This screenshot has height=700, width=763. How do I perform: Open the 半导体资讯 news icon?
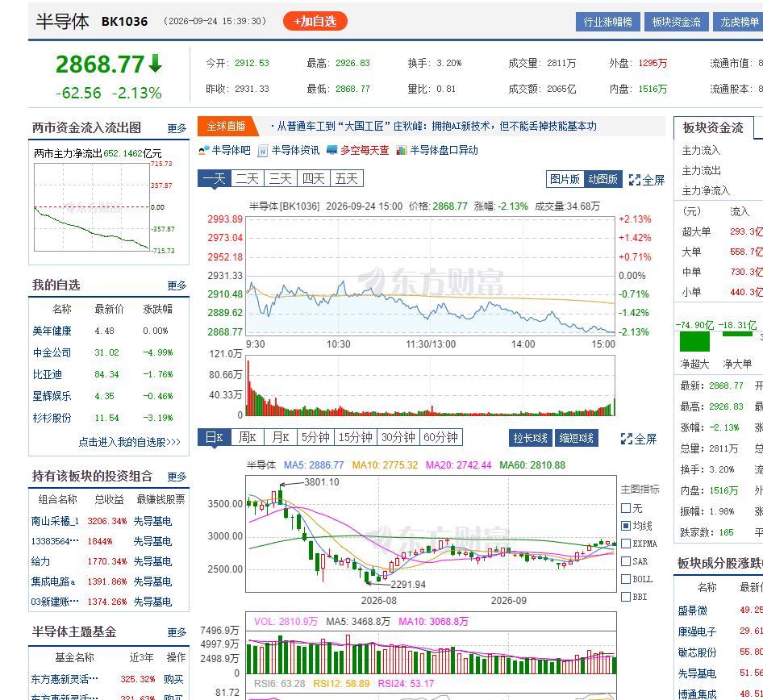(263, 150)
